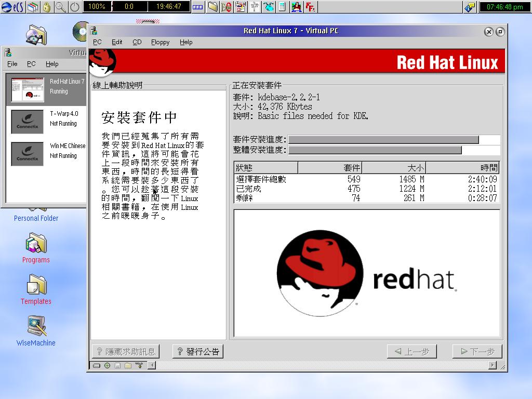Click the drives folder icon on desktop
Viewport: 532px width, 399px height.
36,35
